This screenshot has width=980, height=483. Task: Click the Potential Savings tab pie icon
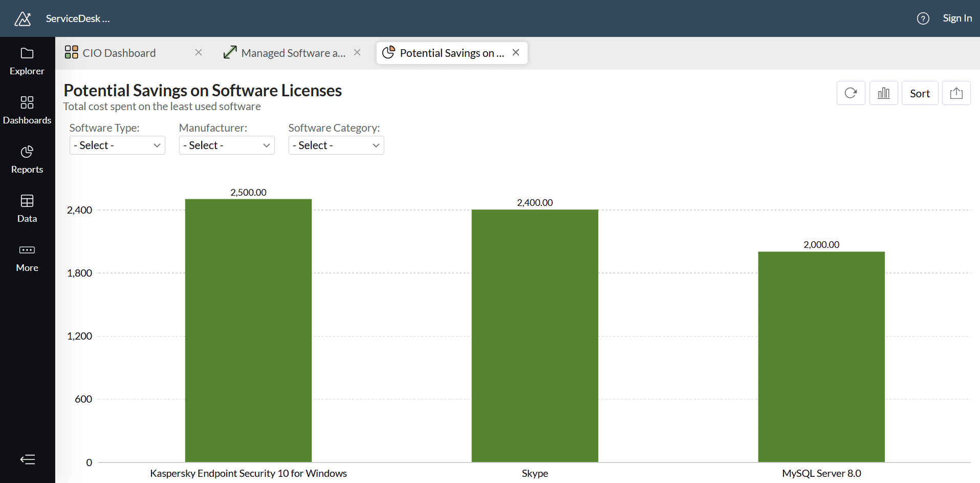click(389, 52)
